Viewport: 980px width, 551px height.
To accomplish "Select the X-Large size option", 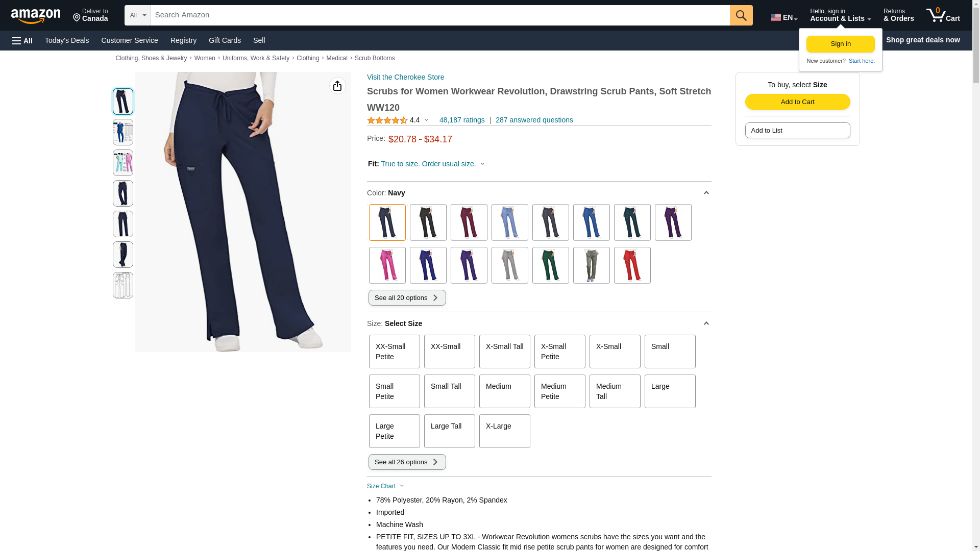I will click(x=504, y=431).
